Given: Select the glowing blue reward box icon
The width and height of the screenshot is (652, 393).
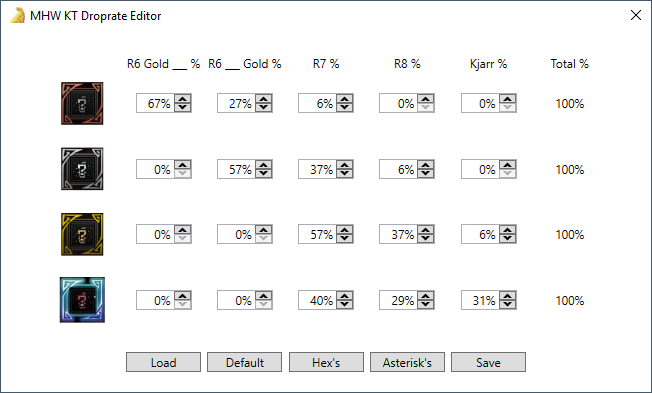Looking at the screenshot, I should coord(82,300).
